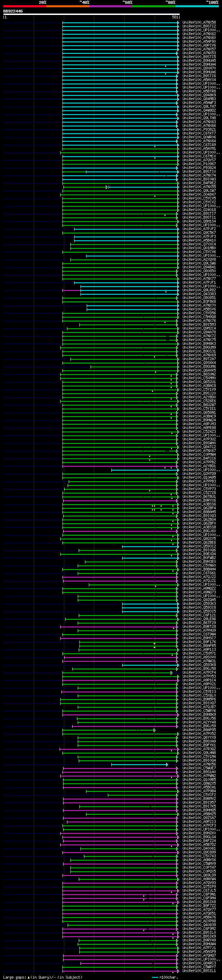222x980 pixels.
Task: Click the green ~80% identity legend segment
Action: (154, 6)
